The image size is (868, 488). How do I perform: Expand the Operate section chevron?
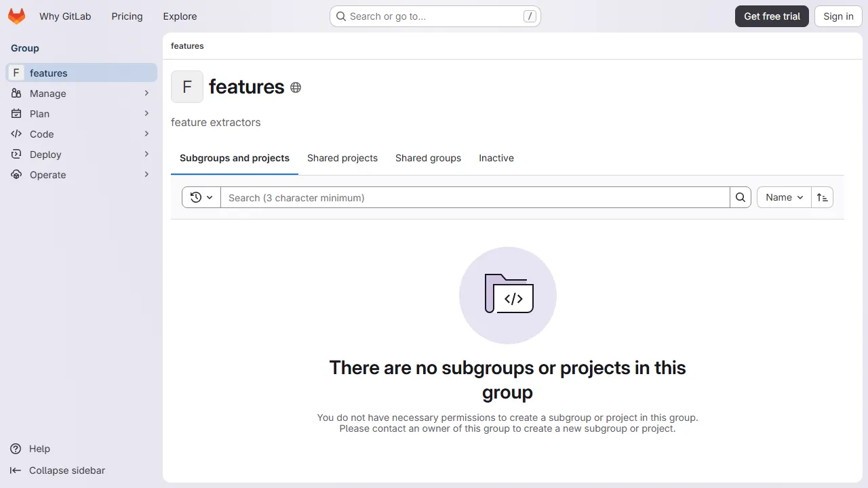point(146,175)
